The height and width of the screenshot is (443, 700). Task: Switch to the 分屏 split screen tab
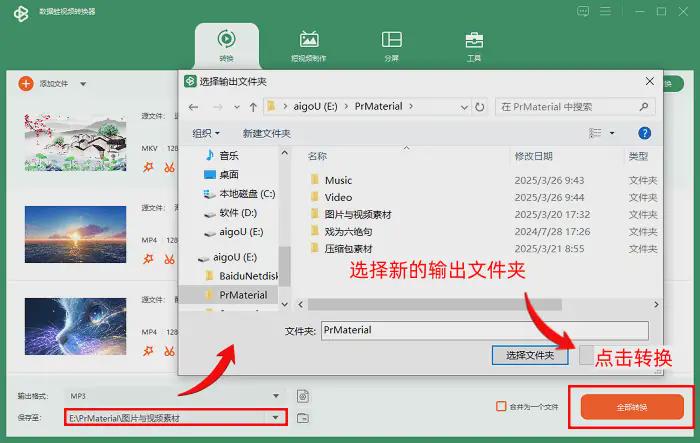point(392,45)
